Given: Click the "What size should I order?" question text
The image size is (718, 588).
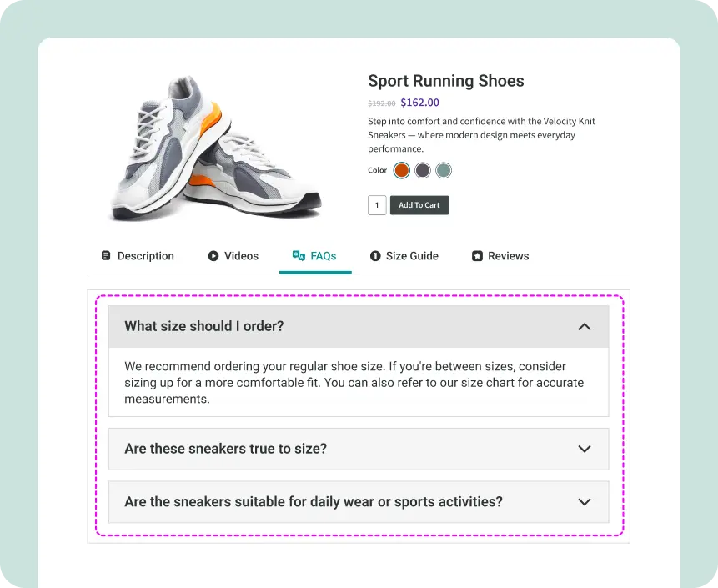Looking at the screenshot, I should pyautogui.click(x=204, y=326).
